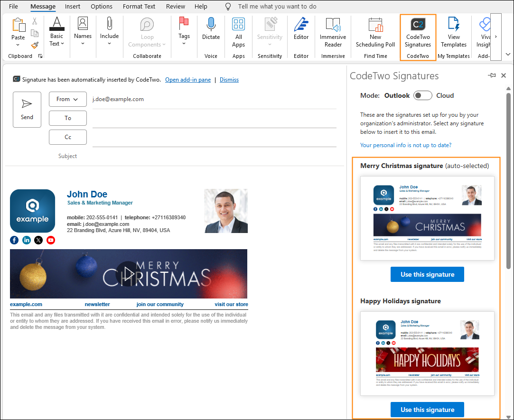Open Viva Insights add-in
The height and width of the screenshot is (420, 514).
tap(484, 32)
